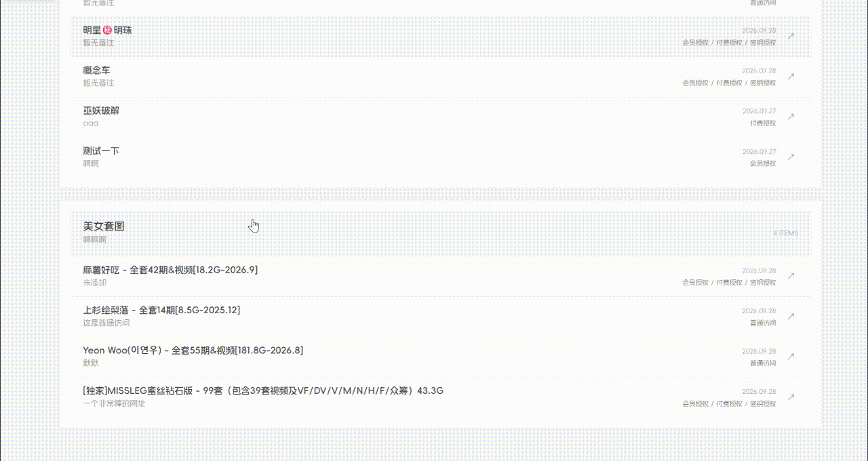The image size is (868, 461).
Task: Open the arrow icon for 明星明珠 entry
Action: tap(791, 36)
